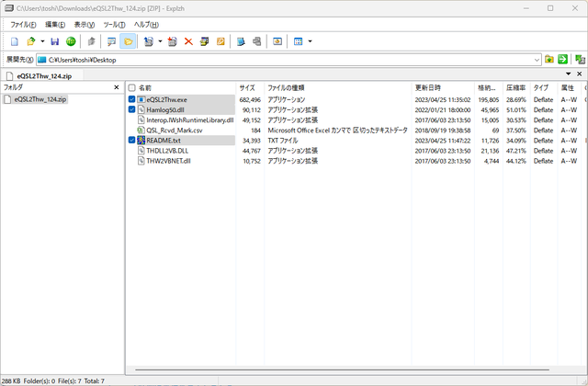Open the dropdown arrow beside extract icon
The image size is (588, 386).
pyautogui.click(x=160, y=41)
